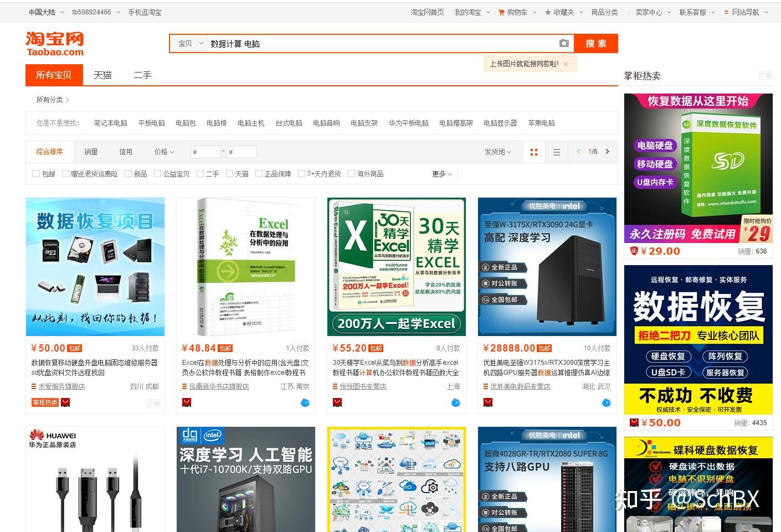Click 包邮 tag beside ¥28888.00 price

(544, 348)
